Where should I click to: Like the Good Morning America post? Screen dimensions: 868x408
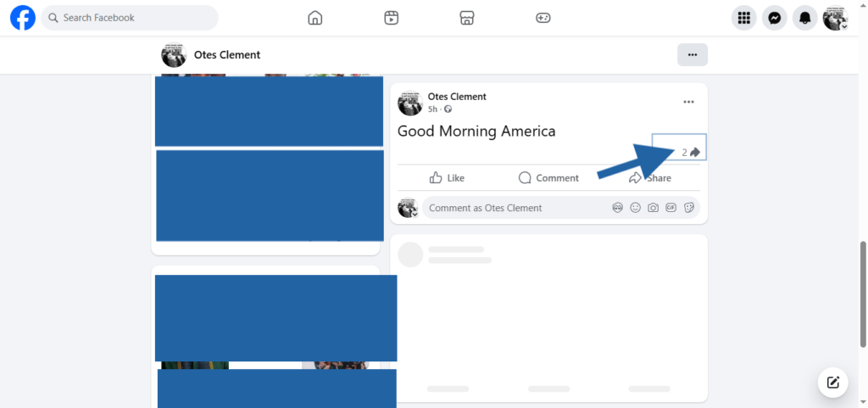click(447, 178)
